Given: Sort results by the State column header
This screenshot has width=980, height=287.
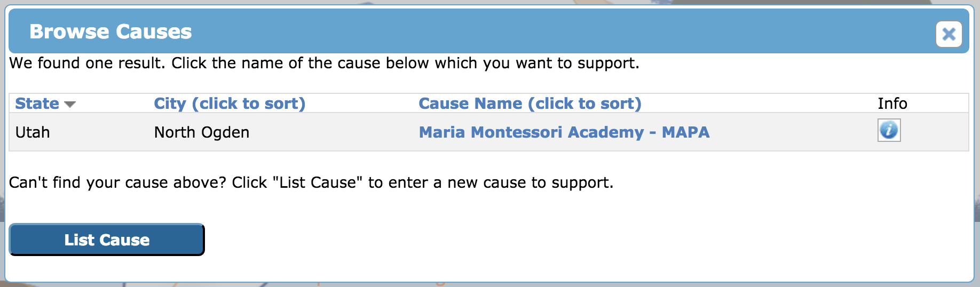Looking at the screenshot, I should [37, 103].
